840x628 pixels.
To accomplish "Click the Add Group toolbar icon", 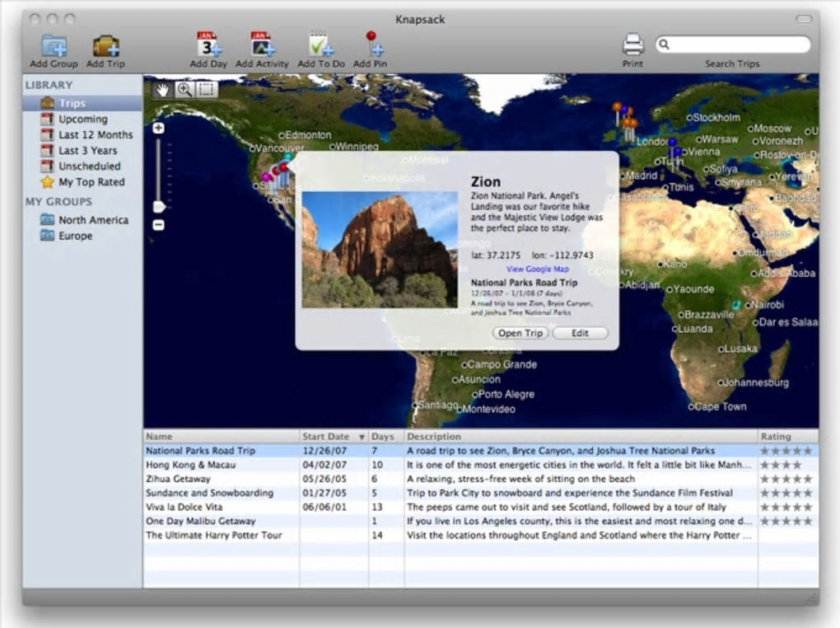I will 54,46.
